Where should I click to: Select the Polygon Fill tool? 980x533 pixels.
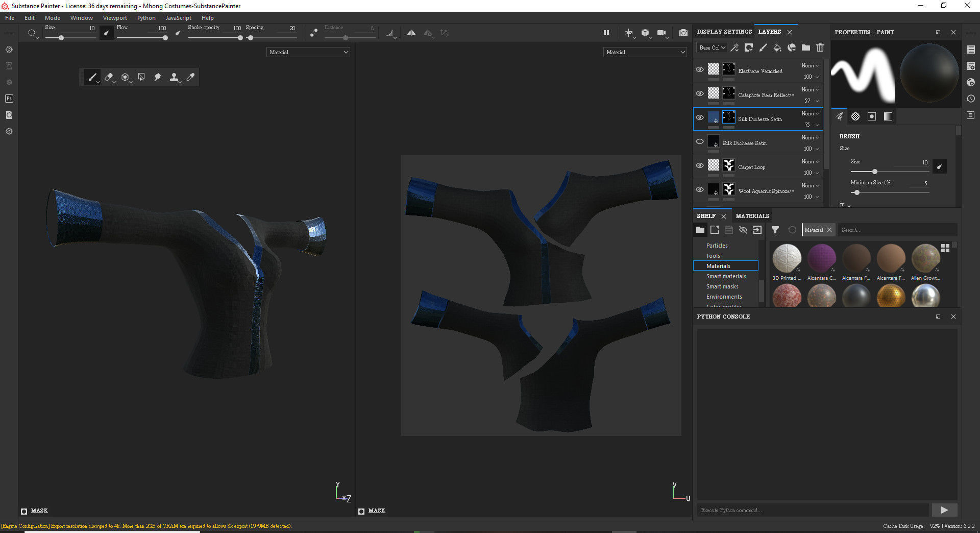(x=141, y=77)
